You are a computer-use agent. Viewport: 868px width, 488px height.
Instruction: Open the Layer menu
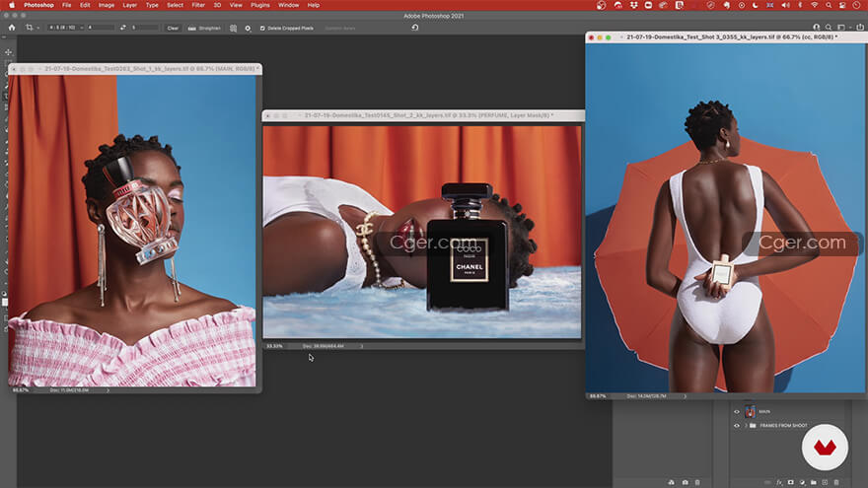click(129, 5)
